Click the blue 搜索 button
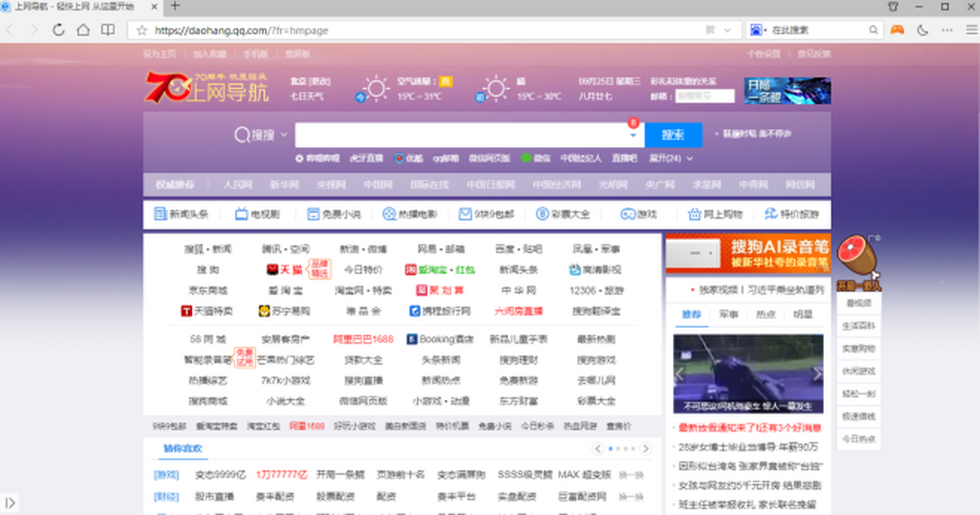The width and height of the screenshot is (980, 515). (x=673, y=135)
